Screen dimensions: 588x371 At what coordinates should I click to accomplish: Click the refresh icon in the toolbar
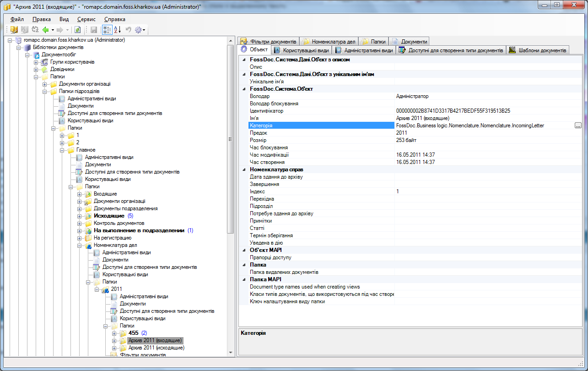[x=78, y=30]
